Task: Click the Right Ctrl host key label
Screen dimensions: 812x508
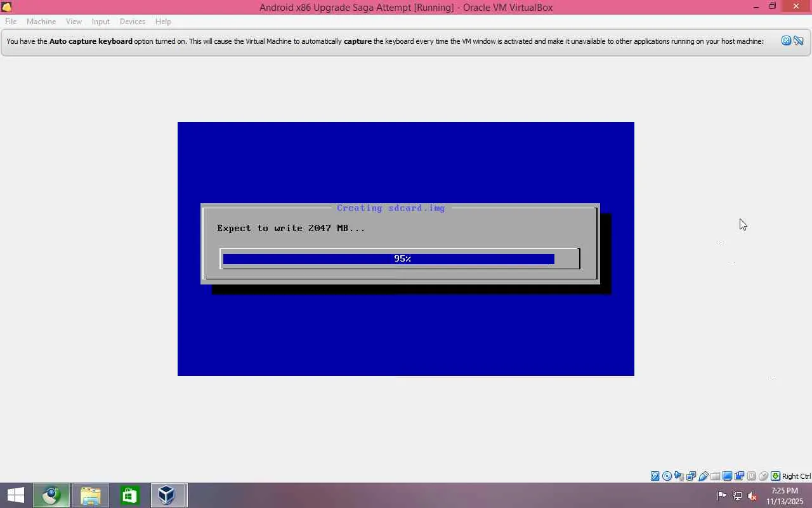Action: [x=796, y=476]
